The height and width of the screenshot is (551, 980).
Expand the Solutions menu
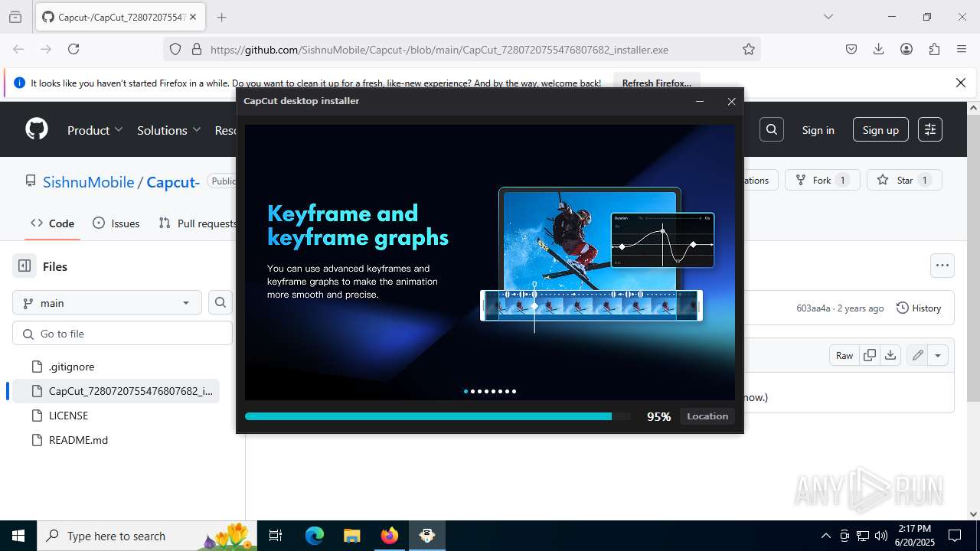coord(168,130)
